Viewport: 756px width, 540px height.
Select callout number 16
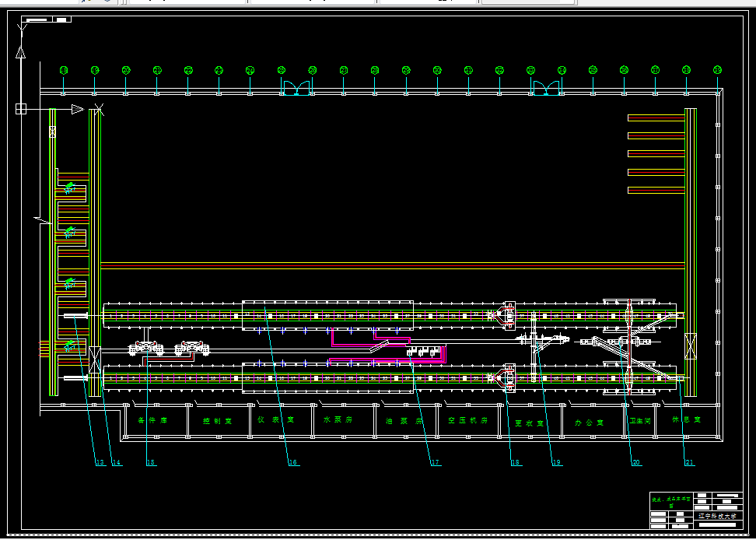[x=292, y=462]
